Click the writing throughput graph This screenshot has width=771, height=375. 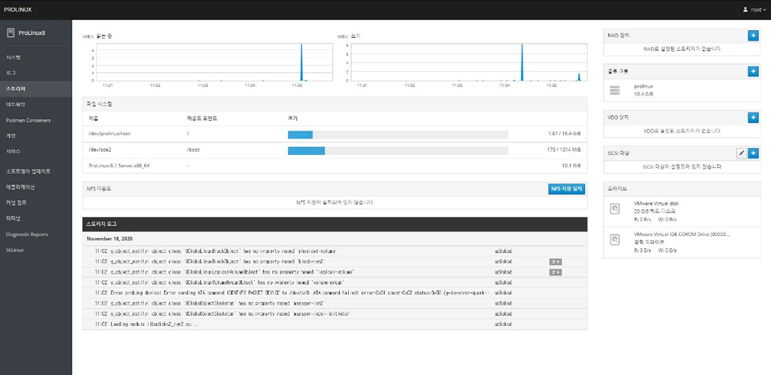click(x=469, y=62)
